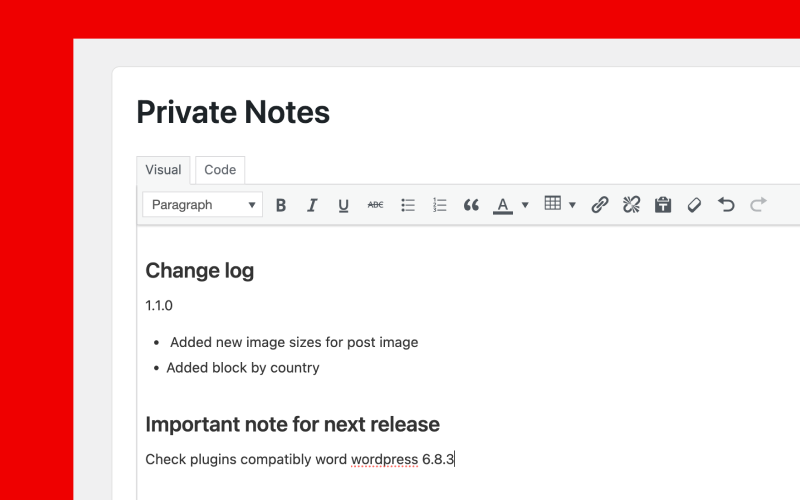Insert a bulleted list
Screen dimensions: 800x500
(408, 205)
